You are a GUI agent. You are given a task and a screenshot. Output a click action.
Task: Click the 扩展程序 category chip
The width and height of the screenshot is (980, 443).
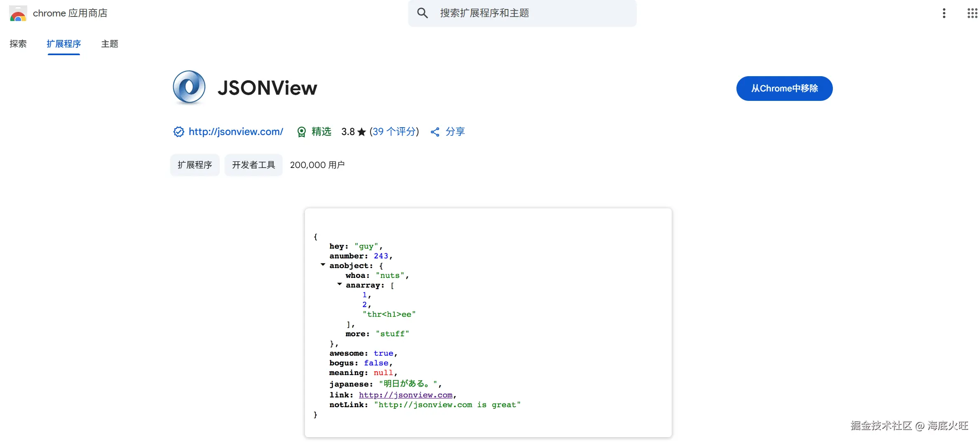195,165
